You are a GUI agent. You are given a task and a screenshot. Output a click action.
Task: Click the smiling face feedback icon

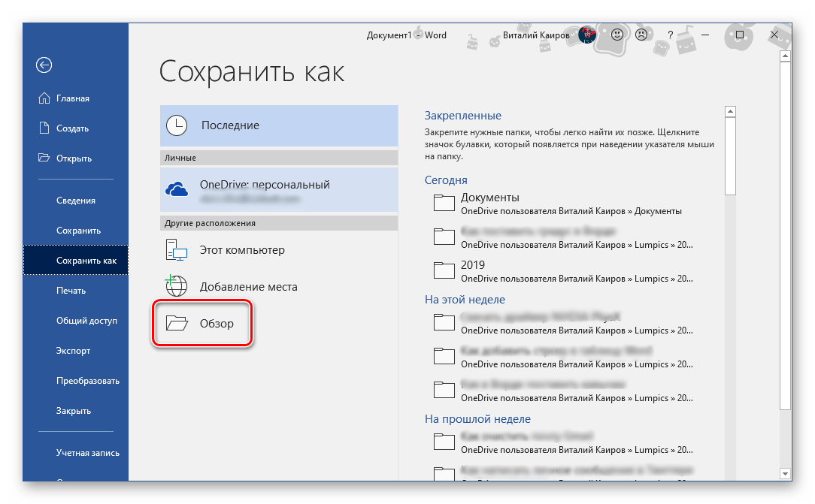[617, 35]
